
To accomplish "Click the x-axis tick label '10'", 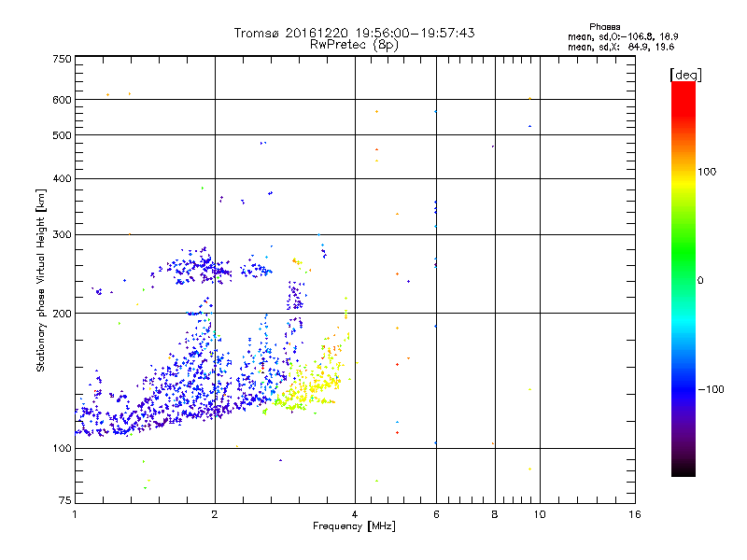I will point(540,514).
